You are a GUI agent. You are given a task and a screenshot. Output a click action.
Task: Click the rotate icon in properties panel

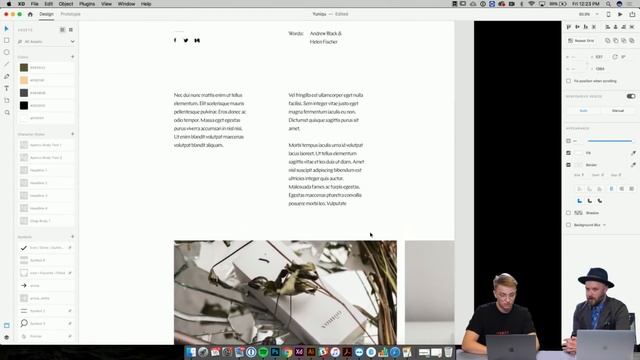(x=615, y=57)
